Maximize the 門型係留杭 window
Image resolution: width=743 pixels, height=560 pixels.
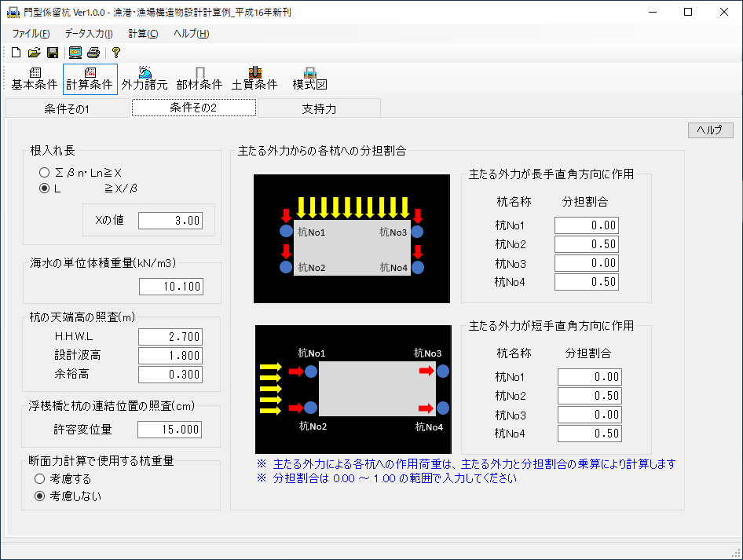(x=688, y=12)
